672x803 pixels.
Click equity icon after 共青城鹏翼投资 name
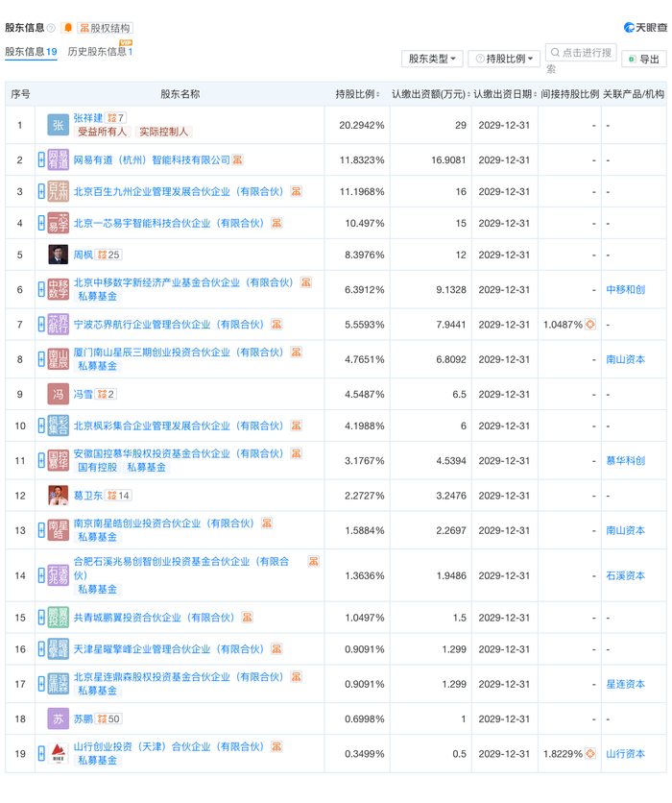pos(248,618)
